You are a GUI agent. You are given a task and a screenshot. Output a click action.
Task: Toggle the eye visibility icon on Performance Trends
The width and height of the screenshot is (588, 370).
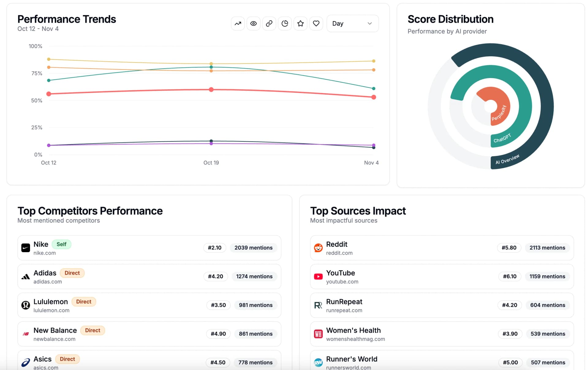coord(254,23)
